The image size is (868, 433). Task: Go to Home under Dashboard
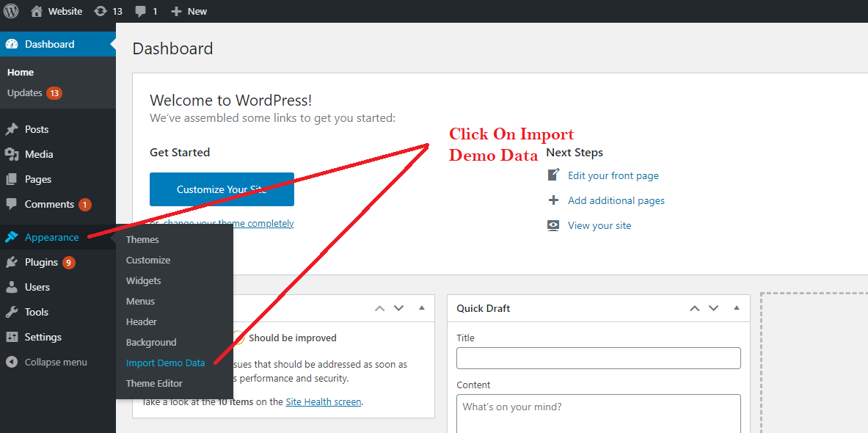(21, 73)
